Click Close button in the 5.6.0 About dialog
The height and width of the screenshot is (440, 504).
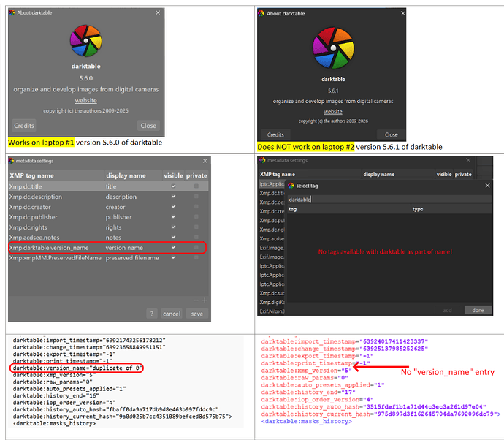click(x=148, y=126)
